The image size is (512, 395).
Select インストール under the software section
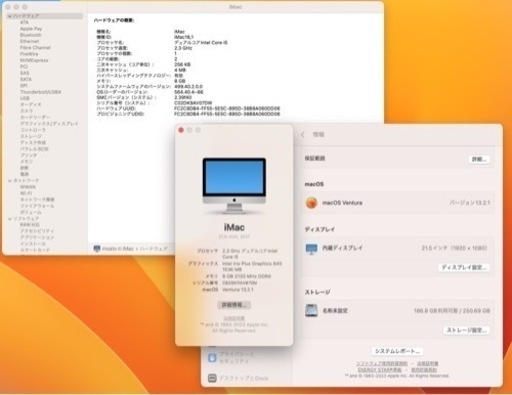tap(33, 244)
